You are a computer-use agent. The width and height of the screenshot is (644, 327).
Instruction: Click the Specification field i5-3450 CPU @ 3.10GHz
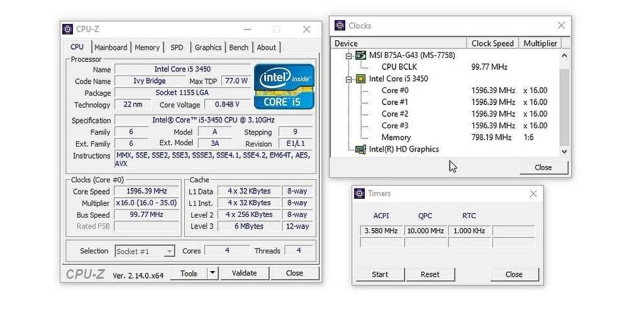click(x=214, y=120)
